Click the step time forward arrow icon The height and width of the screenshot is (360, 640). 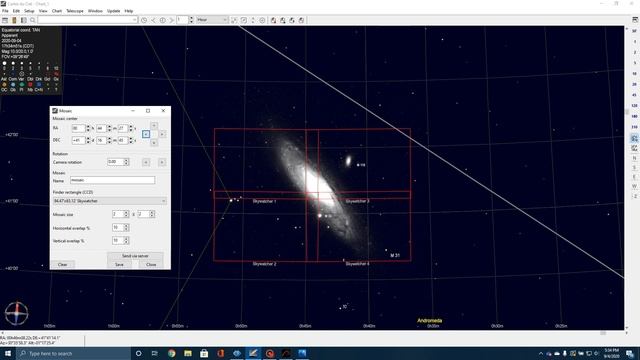[x=172, y=20]
